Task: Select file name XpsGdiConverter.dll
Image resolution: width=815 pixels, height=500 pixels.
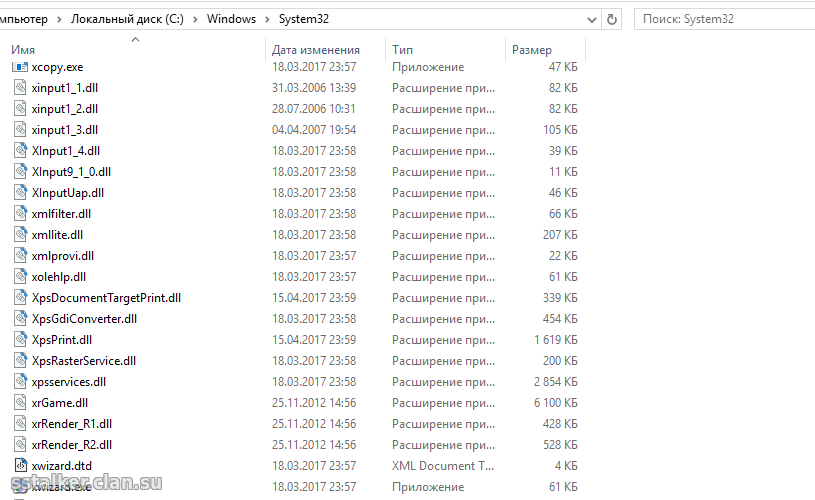Action: tap(84, 319)
